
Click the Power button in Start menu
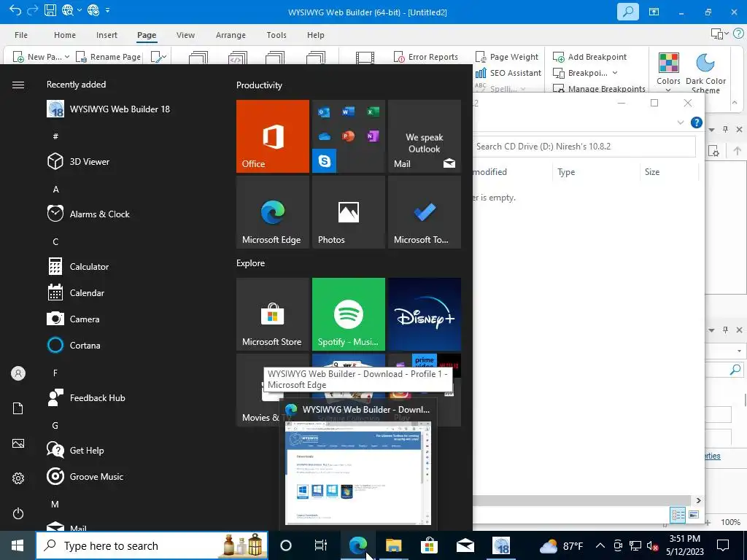[x=18, y=513]
